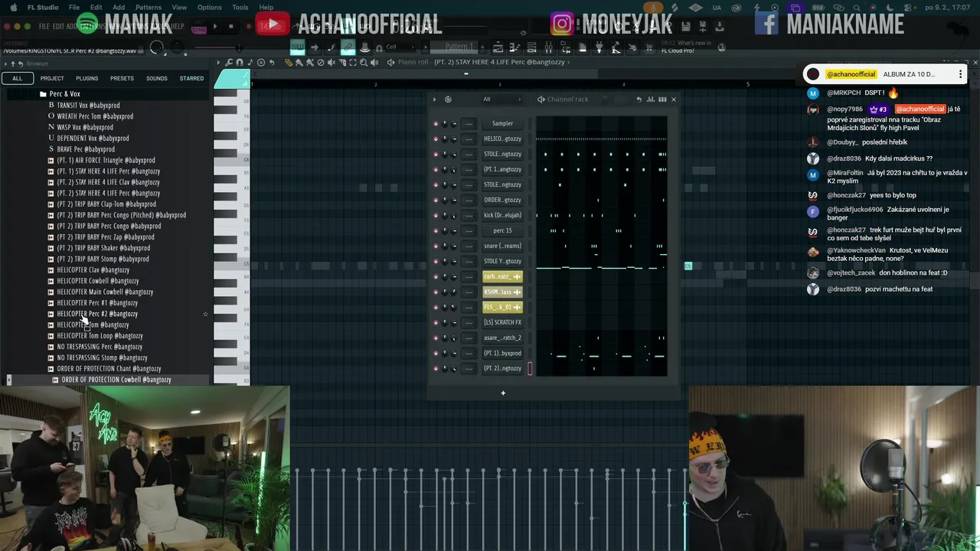Toggle the Browser view toolbar icon
Screen dimensions: 980x551
566,47
